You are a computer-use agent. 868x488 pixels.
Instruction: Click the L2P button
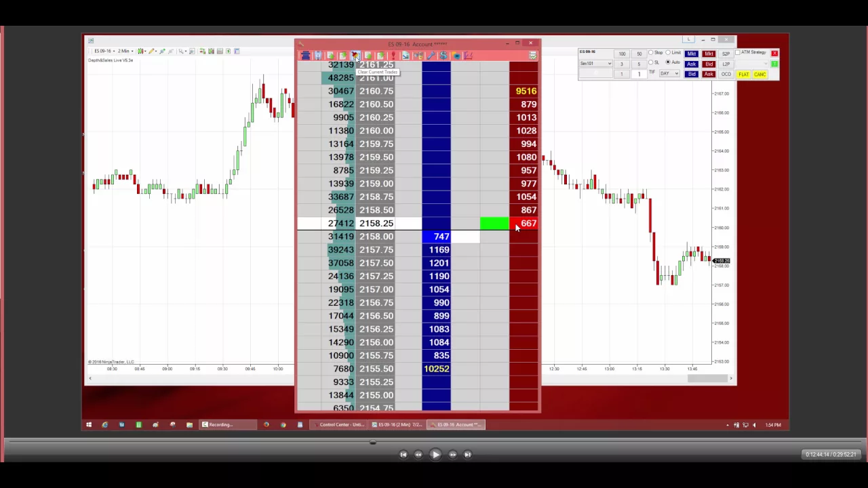click(726, 64)
